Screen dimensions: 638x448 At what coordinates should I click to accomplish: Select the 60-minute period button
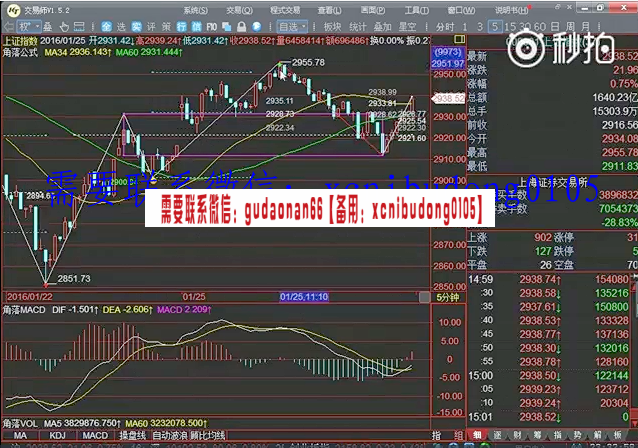click(540, 27)
